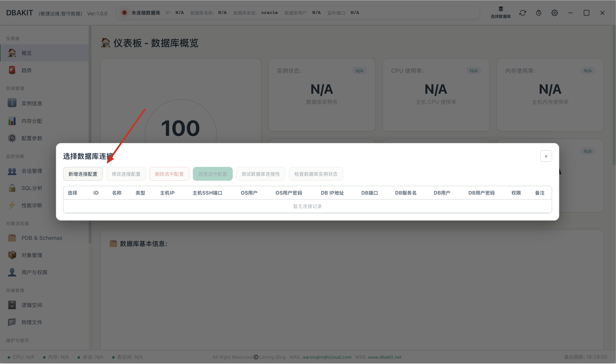
Task: Select 概览 menu item
Action: [44, 53]
